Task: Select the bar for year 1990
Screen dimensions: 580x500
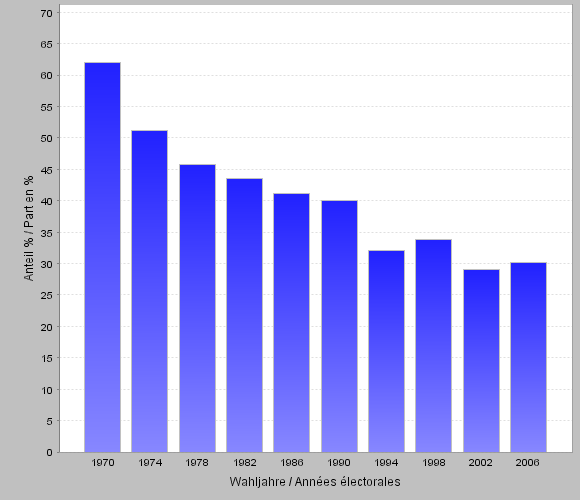Action: tap(340, 327)
